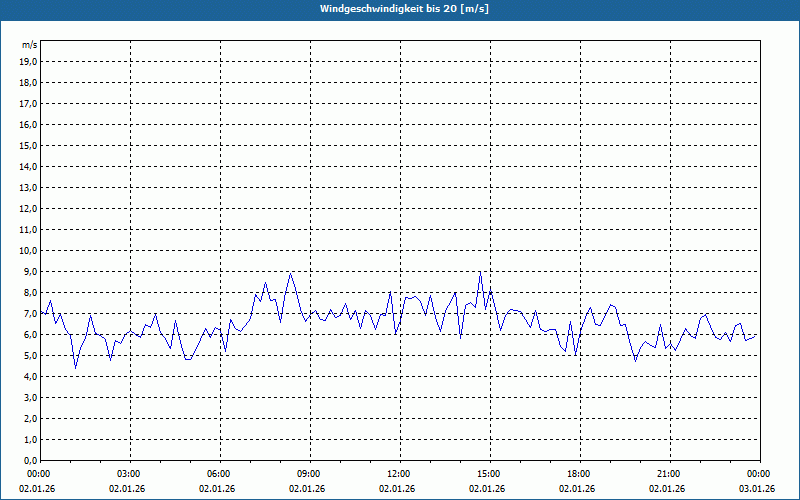Click the wind speed peak near 08:20
The image size is (800, 500).
(x=290, y=273)
